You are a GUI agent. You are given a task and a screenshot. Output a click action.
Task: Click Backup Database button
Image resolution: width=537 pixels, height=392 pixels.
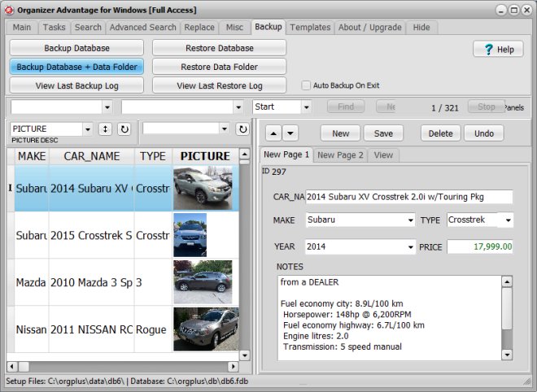pyautogui.click(x=76, y=48)
